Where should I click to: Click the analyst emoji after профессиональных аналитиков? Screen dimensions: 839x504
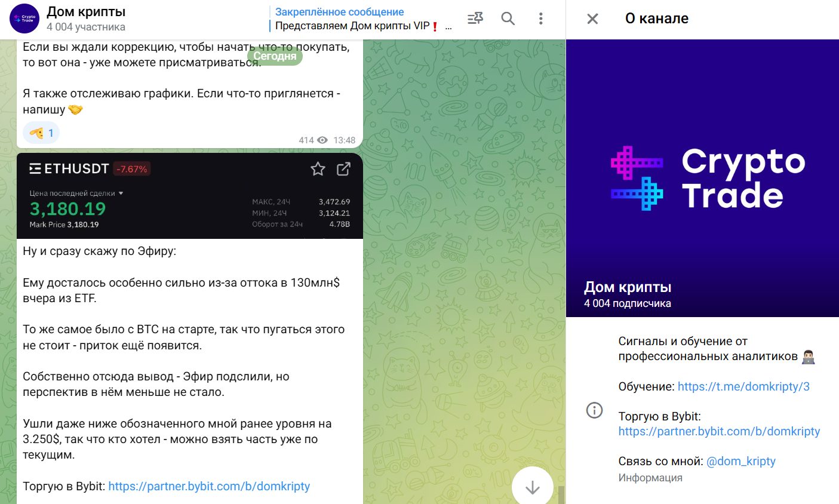point(809,357)
